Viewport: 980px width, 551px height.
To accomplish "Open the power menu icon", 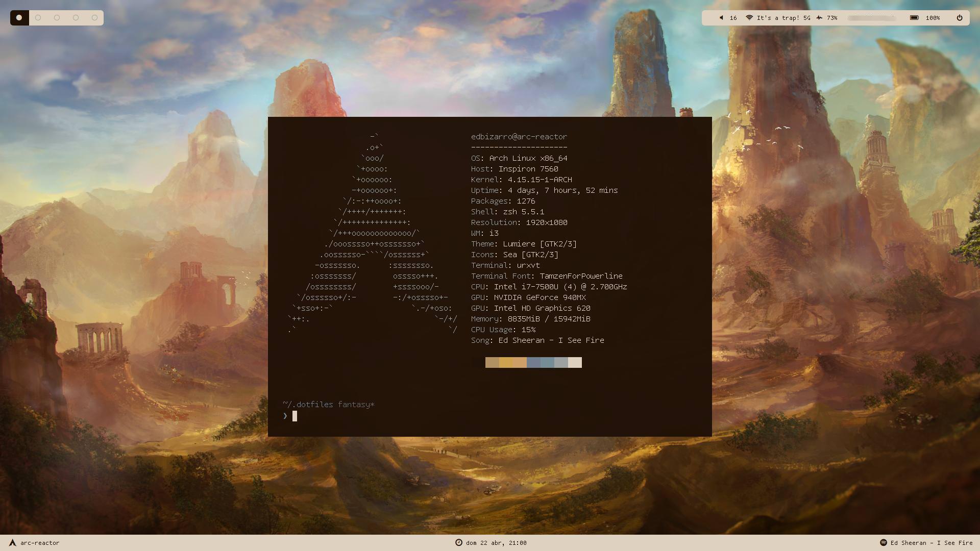I will [960, 18].
